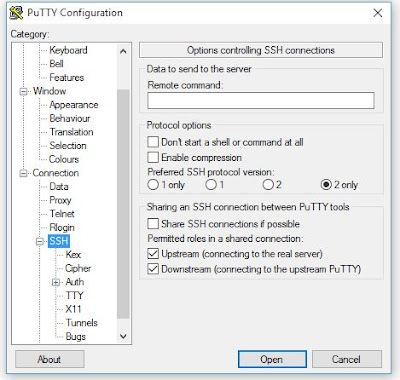Select the Window category

point(49,91)
